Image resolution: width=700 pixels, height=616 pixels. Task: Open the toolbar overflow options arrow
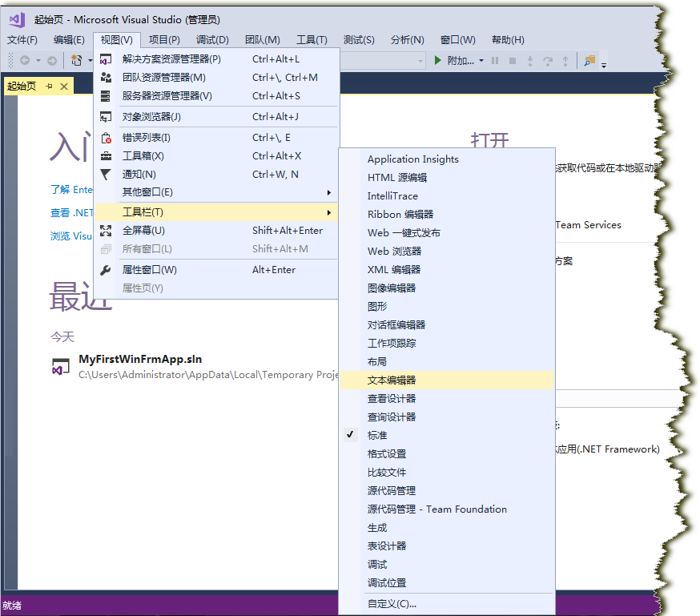(604, 65)
